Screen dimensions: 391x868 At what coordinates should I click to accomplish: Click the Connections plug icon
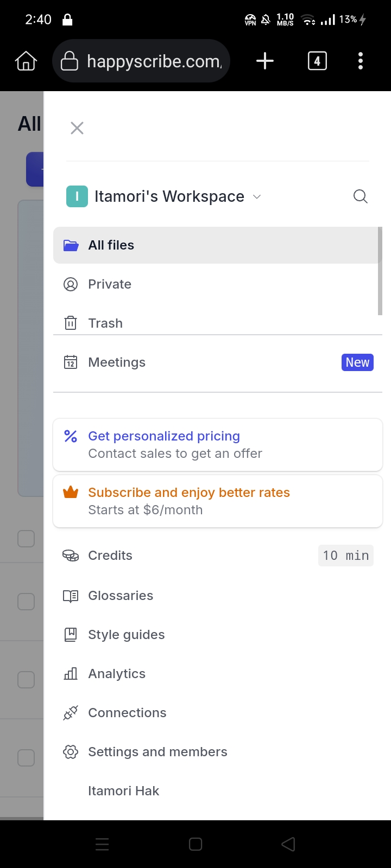(71, 713)
